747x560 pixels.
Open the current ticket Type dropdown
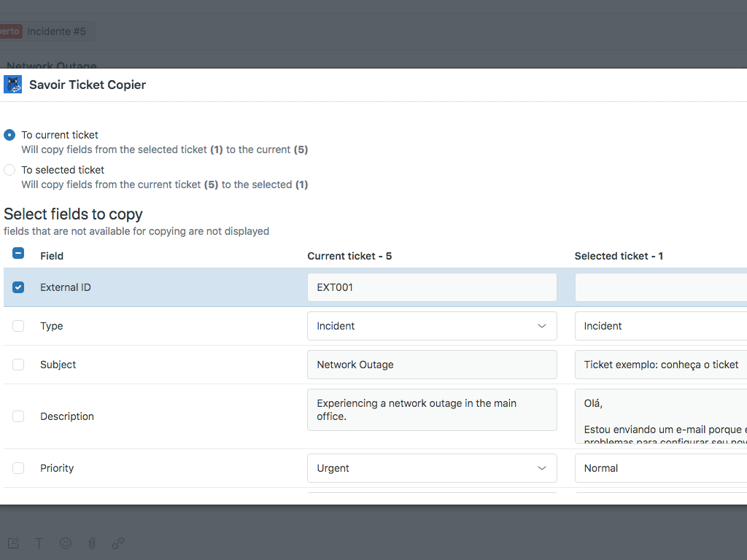[x=432, y=326]
